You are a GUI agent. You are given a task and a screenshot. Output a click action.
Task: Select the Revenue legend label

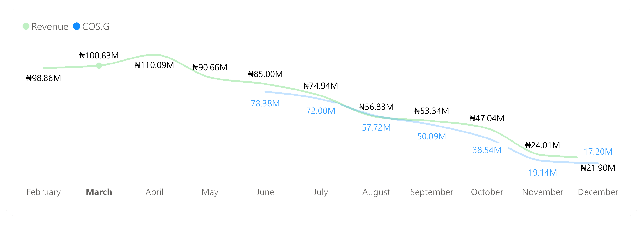tap(50, 26)
